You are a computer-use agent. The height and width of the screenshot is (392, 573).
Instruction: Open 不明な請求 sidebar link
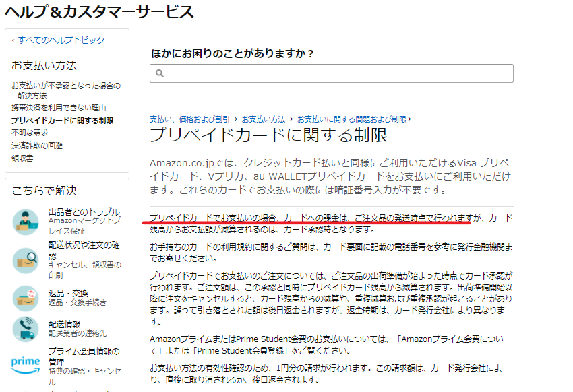point(30,133)
